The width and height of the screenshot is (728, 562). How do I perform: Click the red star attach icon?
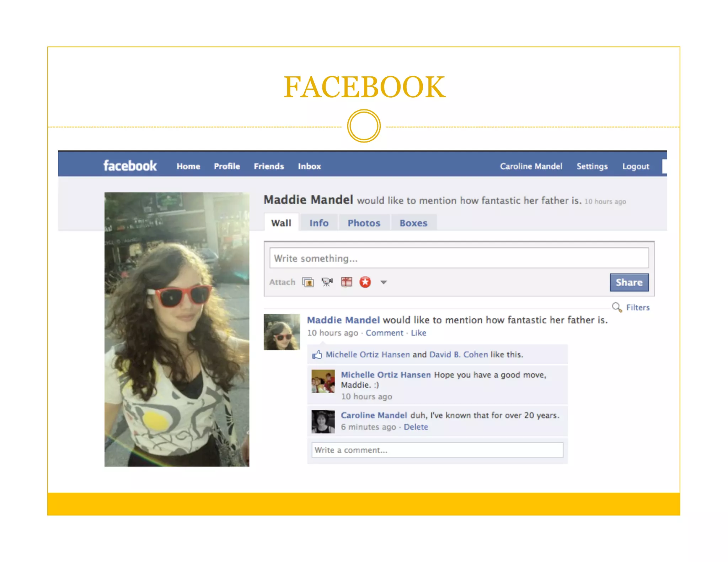click(365, 282)
